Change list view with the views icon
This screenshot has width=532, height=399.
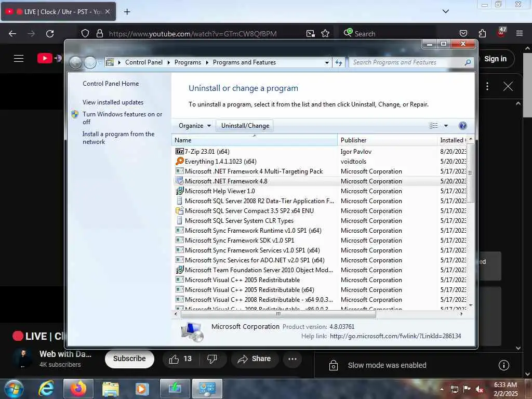click(x=433, y=126)
